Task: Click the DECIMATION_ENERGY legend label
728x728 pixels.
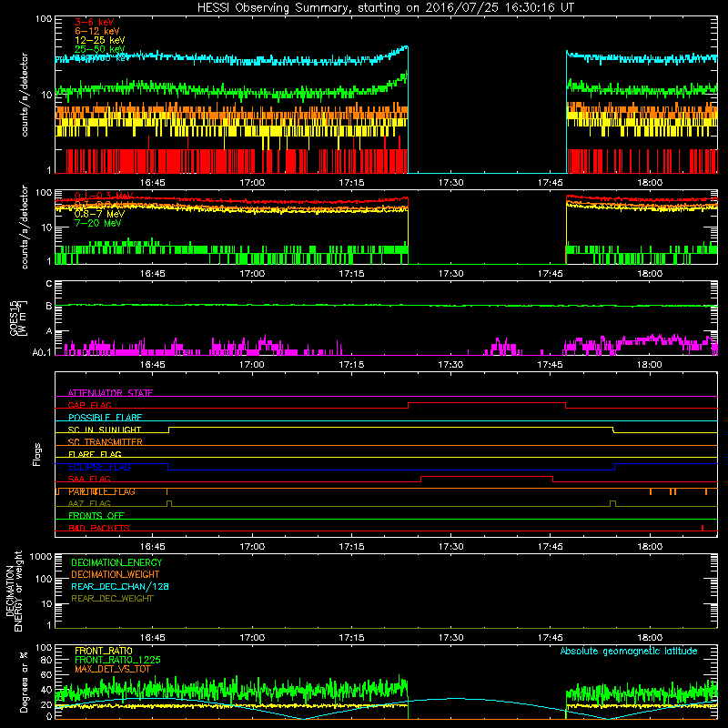Action: (116, 562)
